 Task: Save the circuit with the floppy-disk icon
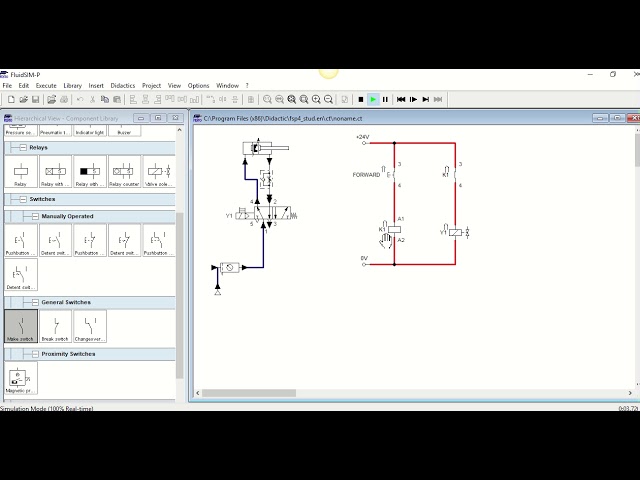pyautogui.click(x=36, y=99)
